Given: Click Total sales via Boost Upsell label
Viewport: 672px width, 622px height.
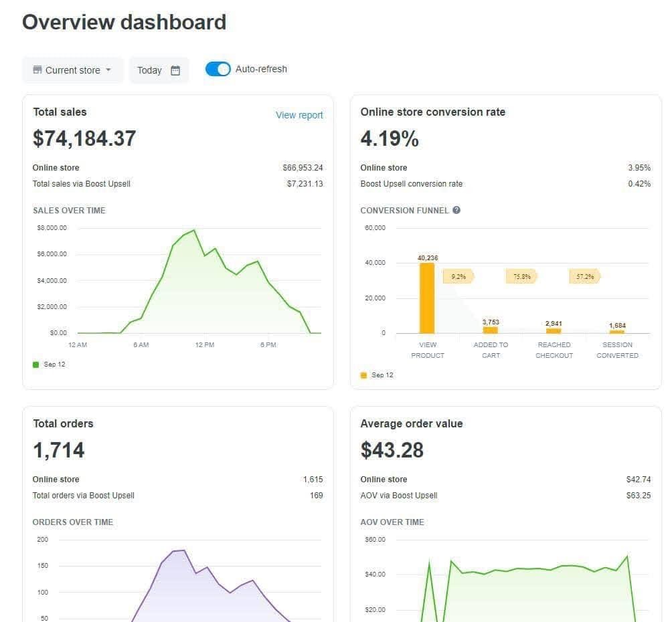Looking at the screenshot, I should click(x=82, y=184).
